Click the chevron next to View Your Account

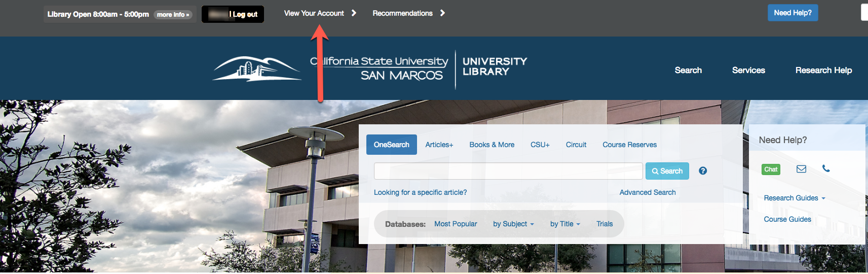click(354, 13)
